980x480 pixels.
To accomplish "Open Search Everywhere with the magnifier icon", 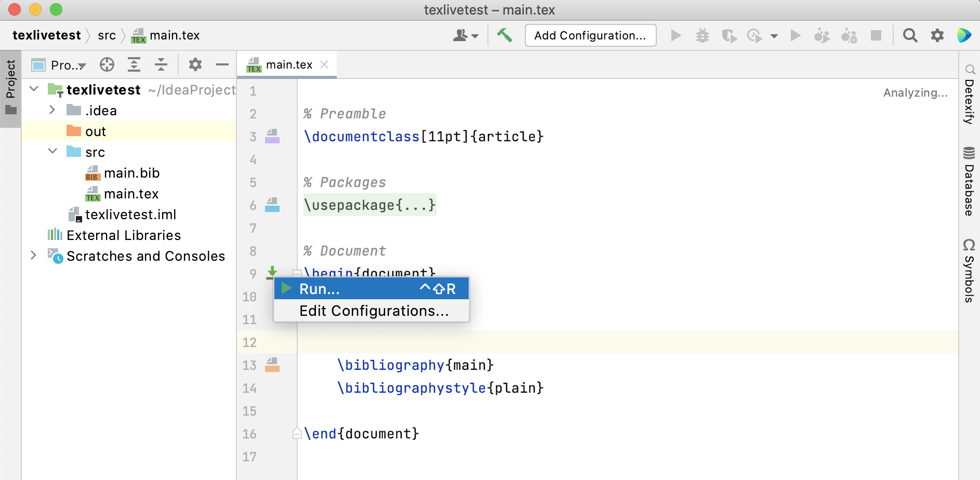I will [910, 35].
